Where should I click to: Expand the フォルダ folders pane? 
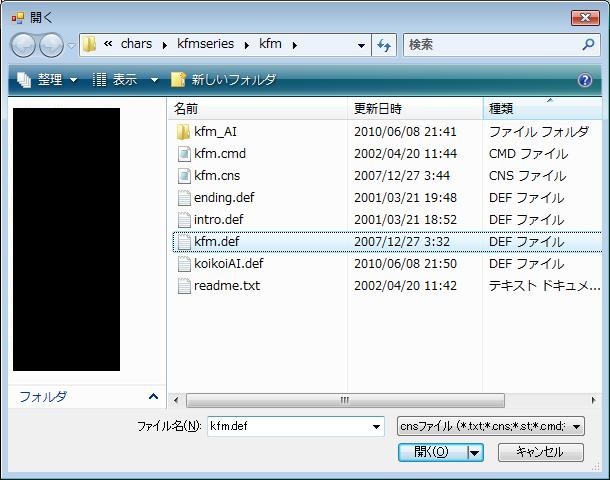click(153, 397)
